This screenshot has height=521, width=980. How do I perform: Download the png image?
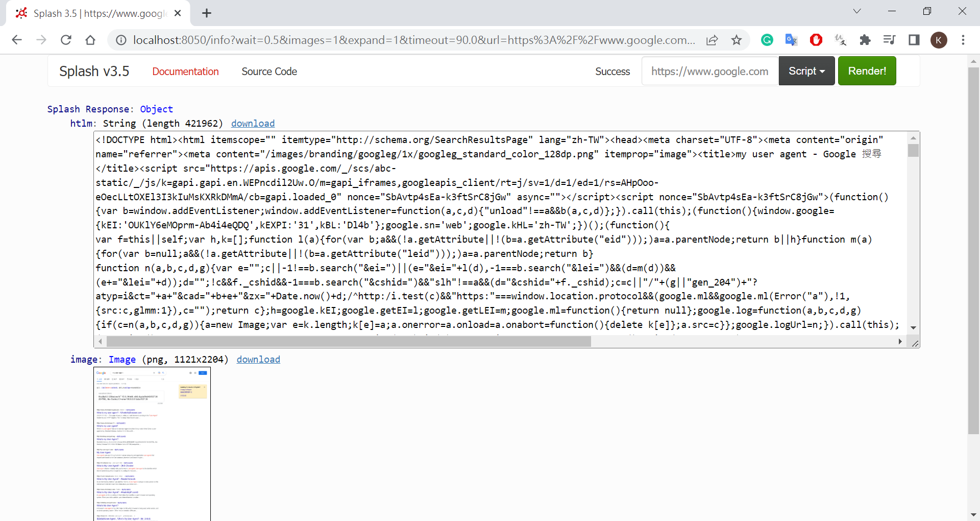click(x=258, y=359)
